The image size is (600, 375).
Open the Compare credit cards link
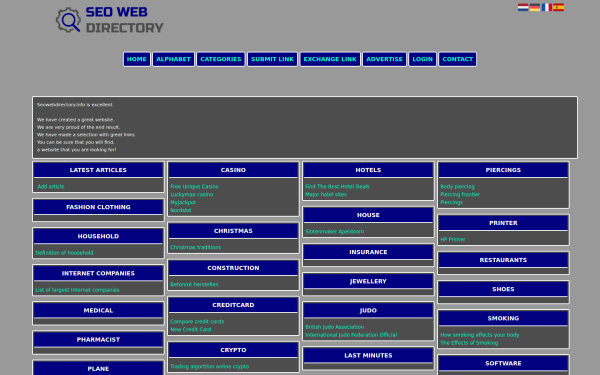(x=197, y=322)
